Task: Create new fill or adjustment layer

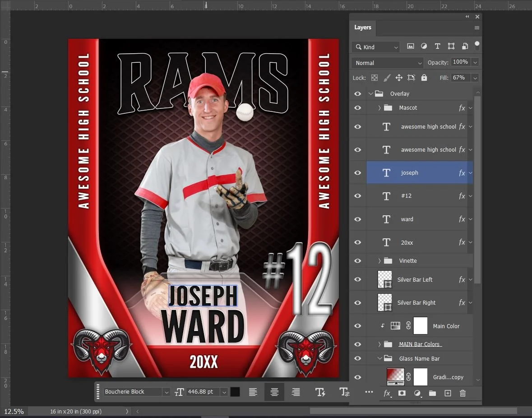Action: pyautogui.click(x=417, y=393)
